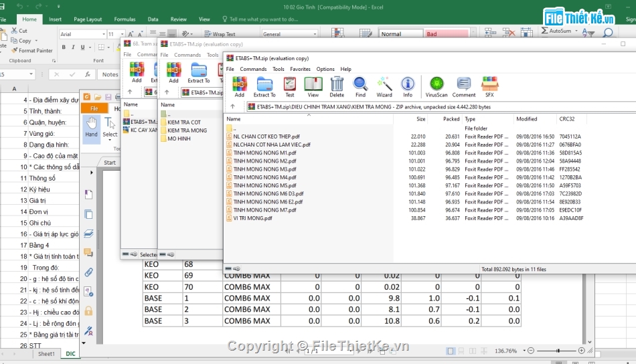Click the Comment icon in WinRAR
636x364 pixels.
click(x=464, y=87)
